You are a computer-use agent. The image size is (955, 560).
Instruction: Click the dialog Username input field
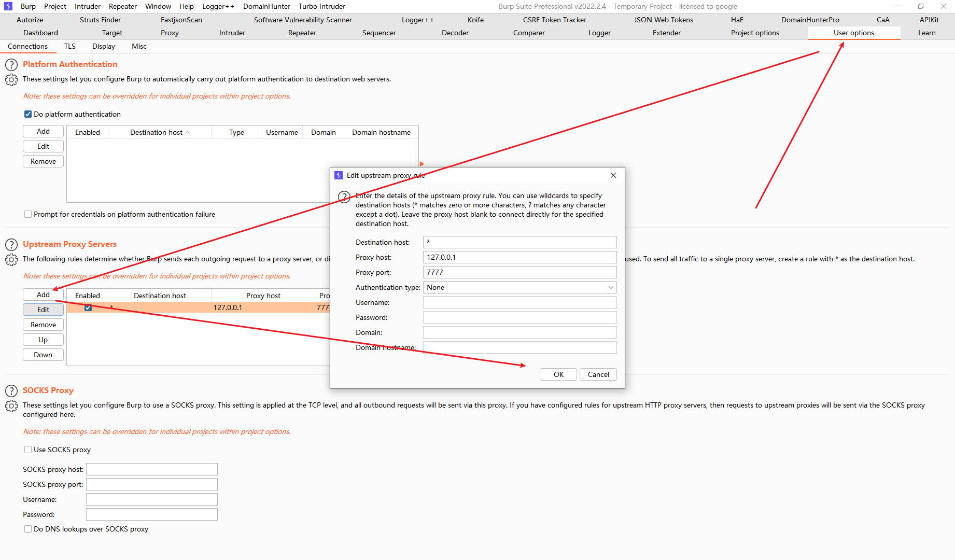tap(519, 302)
